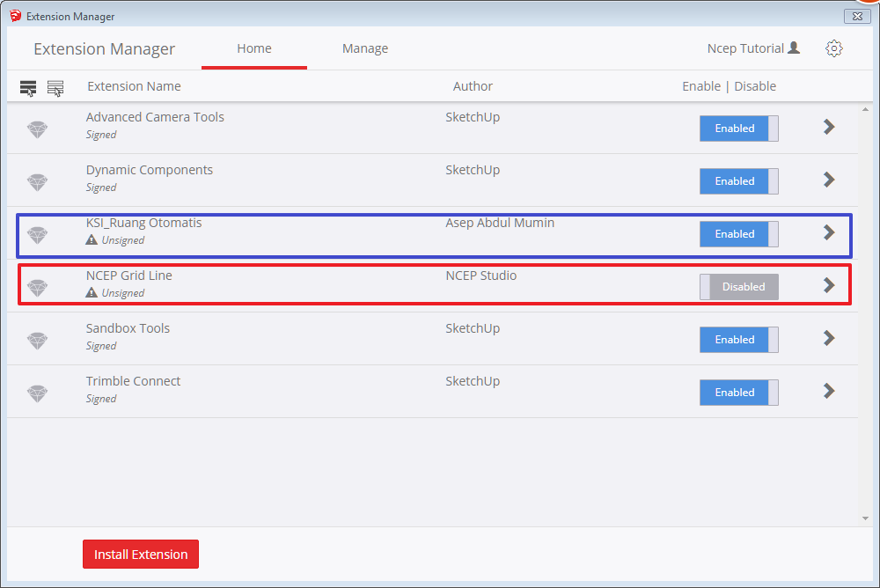This screenshot has width=880, height=588.
Task: Click the deselect-all extensions icon
Action: pos(55,88)
